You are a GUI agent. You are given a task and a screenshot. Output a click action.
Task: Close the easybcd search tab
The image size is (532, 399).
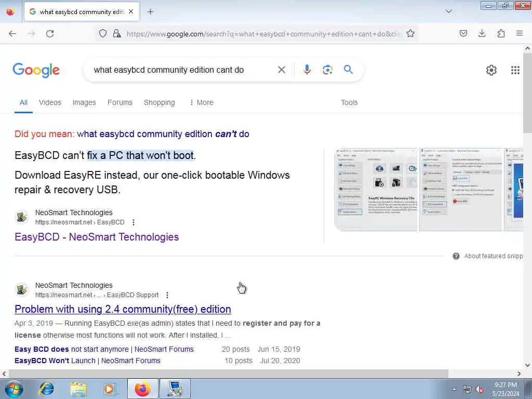click(x=131, y=11)
